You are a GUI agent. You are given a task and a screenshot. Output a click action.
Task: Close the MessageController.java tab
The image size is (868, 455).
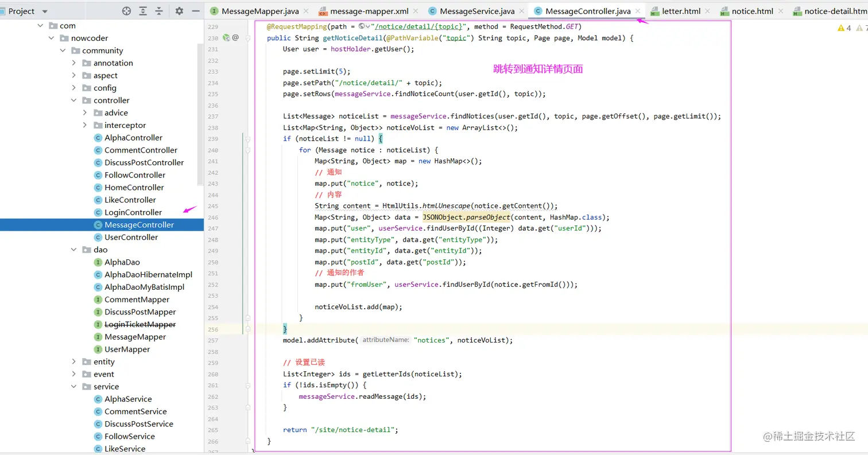pyautogui.click(x=638, y=11)
